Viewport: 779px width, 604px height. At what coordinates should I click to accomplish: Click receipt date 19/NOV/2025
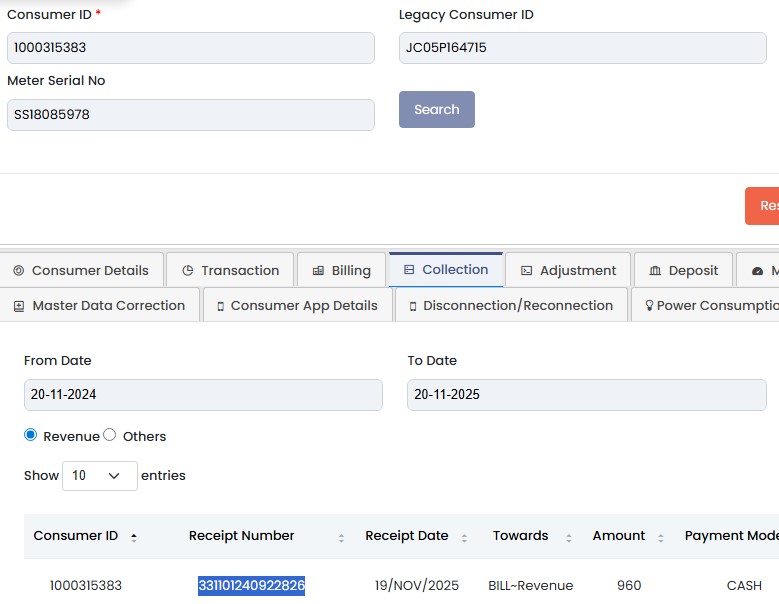417,585
